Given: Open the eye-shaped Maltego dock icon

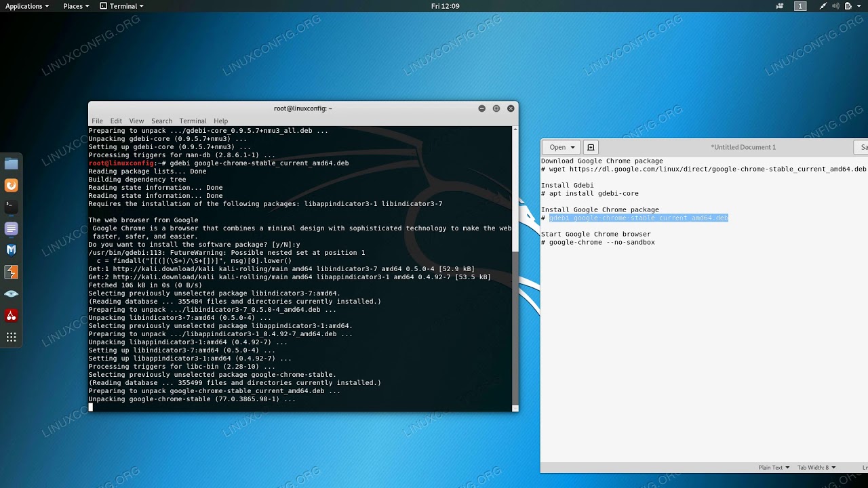Looking at the screenshot, I should [11, 293].
